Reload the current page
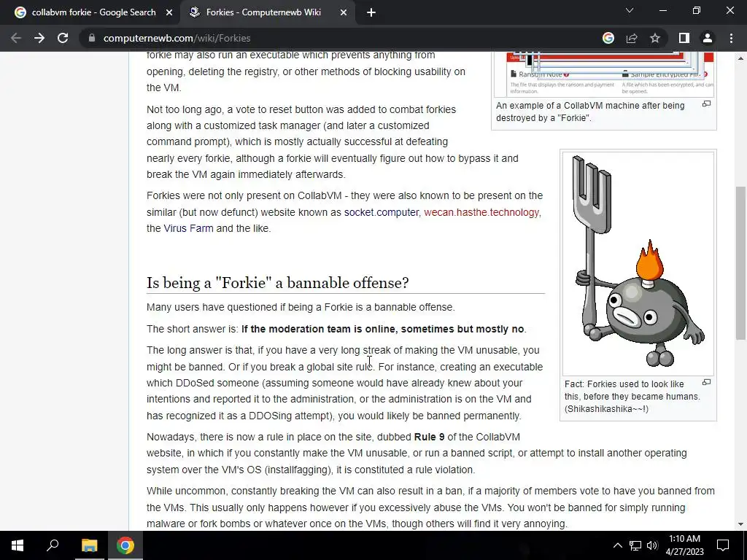The height and width of the screenshot is (560, 747). 63,38
